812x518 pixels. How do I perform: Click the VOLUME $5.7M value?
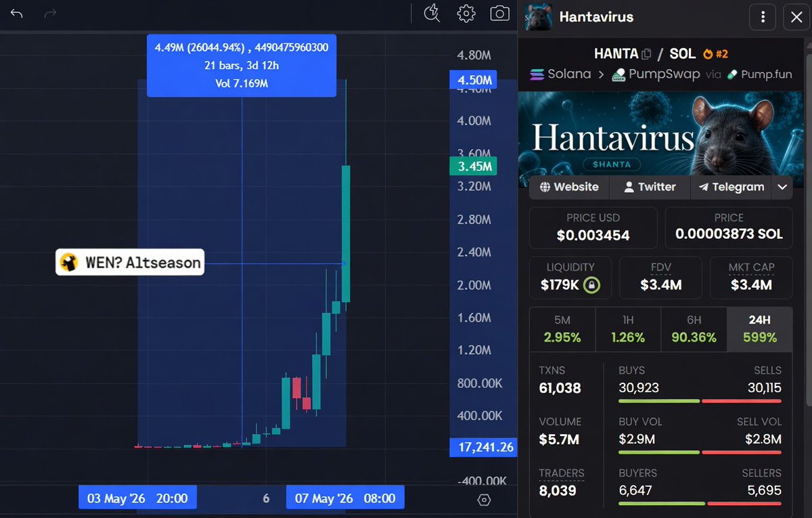click(x=559, y=439)
